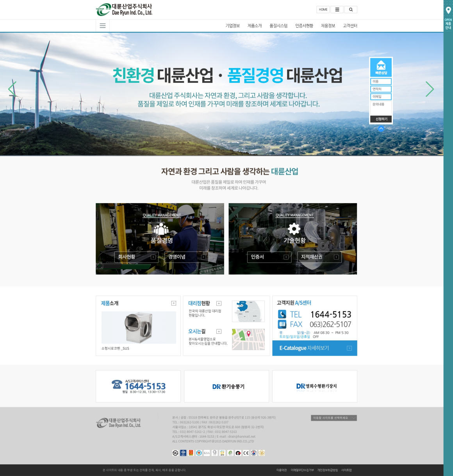Image resolution: width=453 pixels, height=476 pixels.
Task: Click the 대리점현황 heading
Action: tap(199, 303)
